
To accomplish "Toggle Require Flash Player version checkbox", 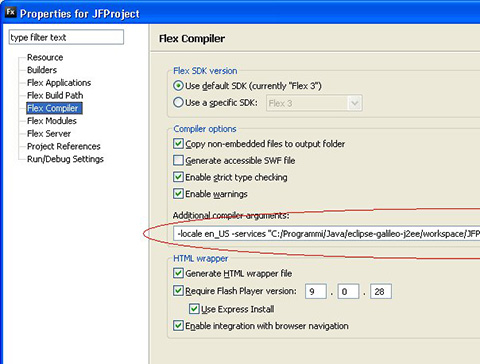I will click(178, 291).
